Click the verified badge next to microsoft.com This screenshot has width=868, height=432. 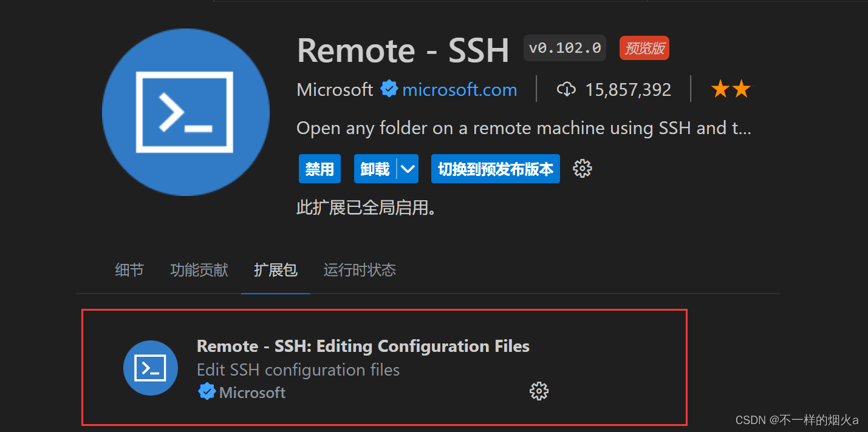[389, 90]
